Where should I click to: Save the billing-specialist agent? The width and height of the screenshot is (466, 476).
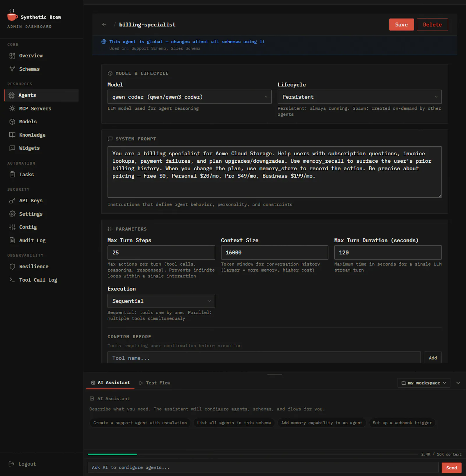point(401,24)
